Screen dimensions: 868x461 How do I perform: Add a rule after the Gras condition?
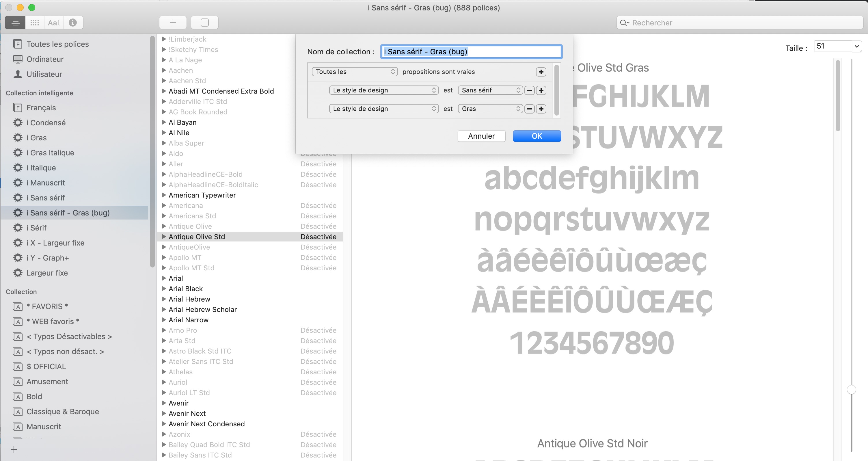pyautogui.click(x=541, y=109)
